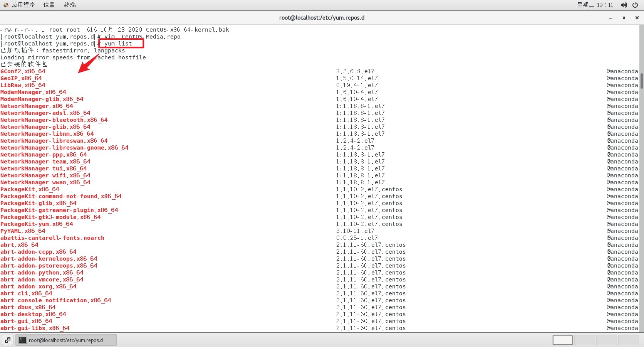Click the PyYAML.x86_64 entry
Image resolution: width=644 pixels, height=347 pixels.
click(23, 231)
